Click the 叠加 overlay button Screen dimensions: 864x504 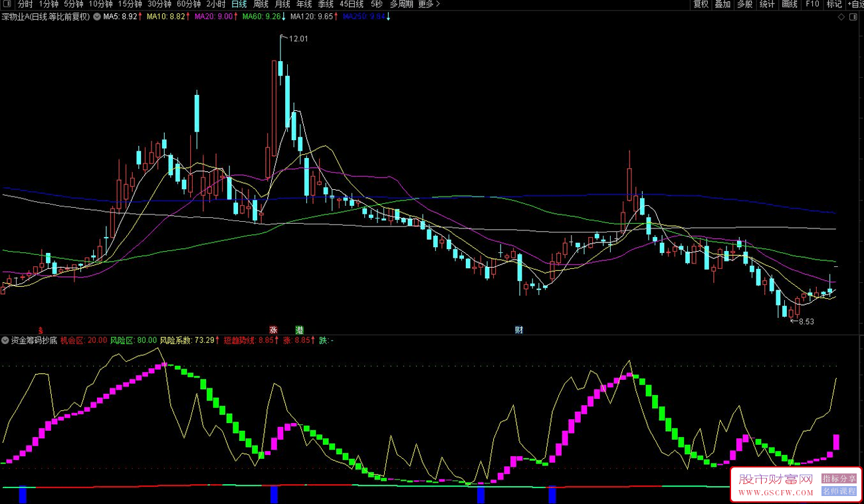tap(723, 4)
